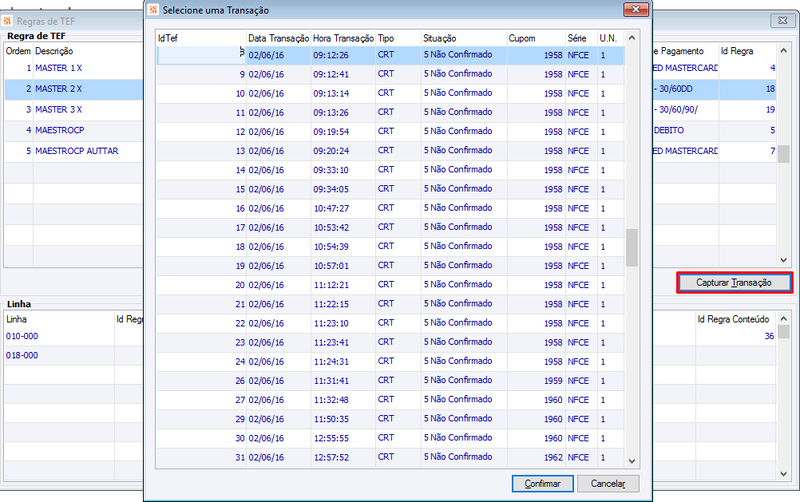Select transaction with IdTef 30

coord(390,438)
